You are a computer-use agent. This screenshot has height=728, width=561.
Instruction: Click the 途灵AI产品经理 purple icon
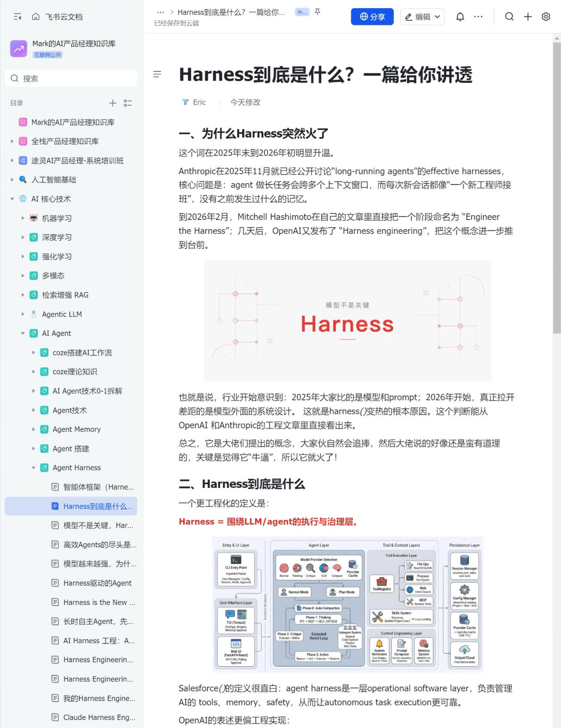point(23,161)
